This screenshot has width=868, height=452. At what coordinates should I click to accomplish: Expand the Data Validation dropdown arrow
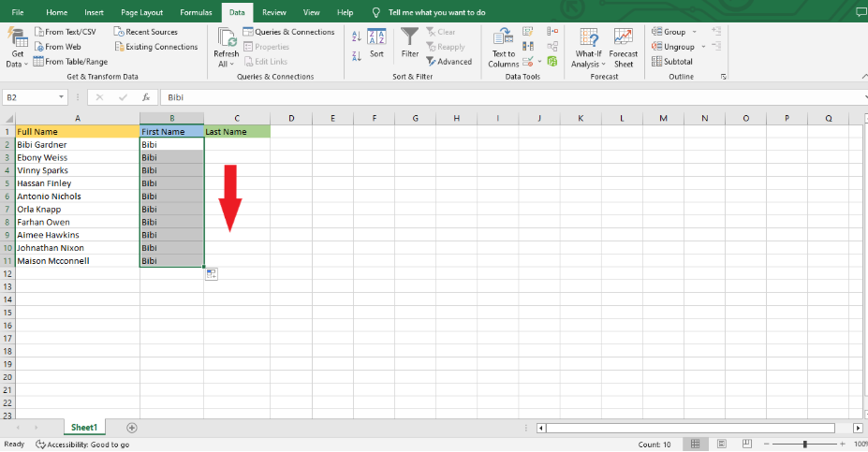point(539,62)
